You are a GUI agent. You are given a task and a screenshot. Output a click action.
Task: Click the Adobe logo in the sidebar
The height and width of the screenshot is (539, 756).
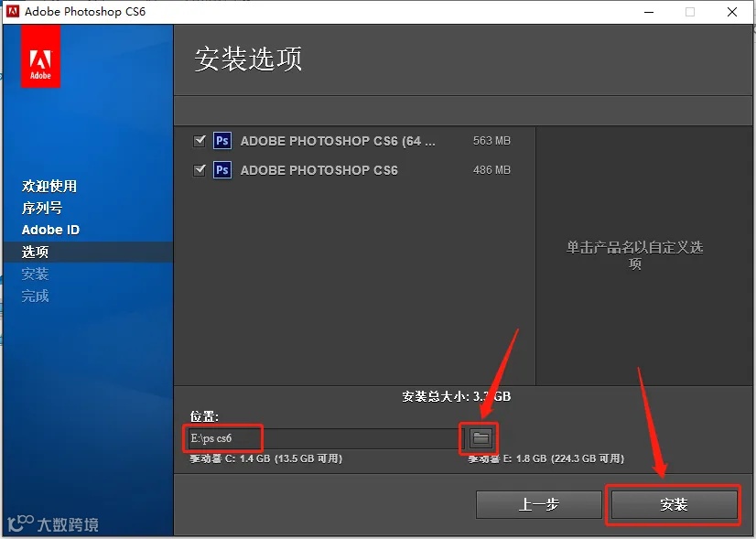coord(40,57)
